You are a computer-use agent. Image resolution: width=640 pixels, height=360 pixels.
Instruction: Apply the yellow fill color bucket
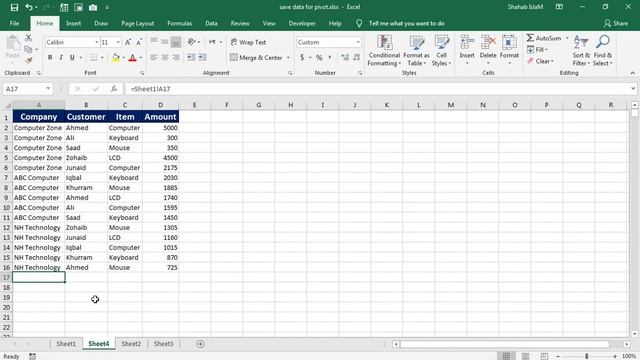tap(116, 58)
